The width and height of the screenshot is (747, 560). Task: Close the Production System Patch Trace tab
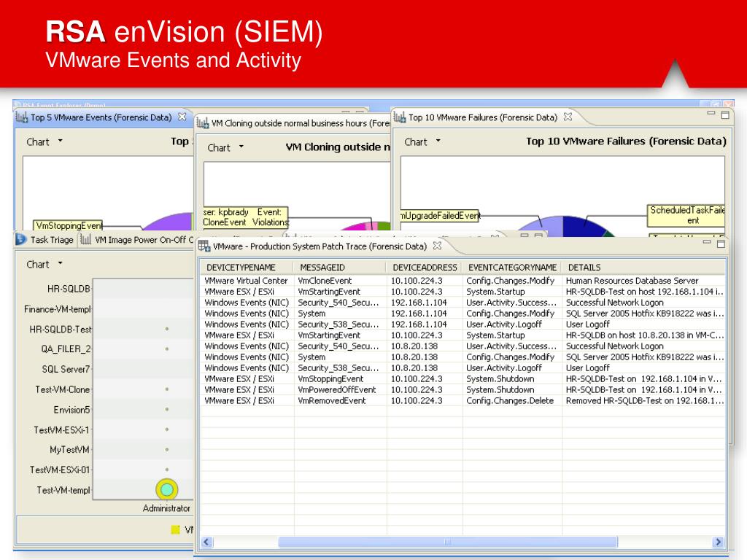[x=438, y=246]
